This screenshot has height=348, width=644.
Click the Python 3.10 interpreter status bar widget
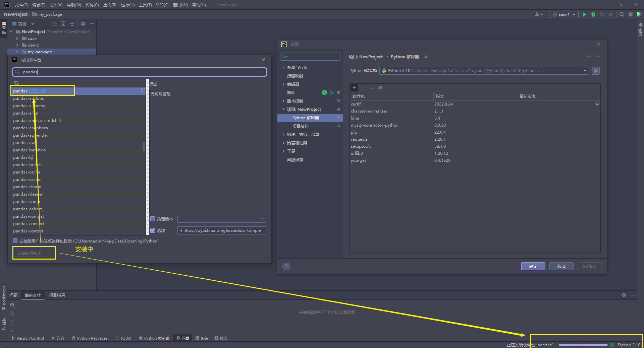629,345
